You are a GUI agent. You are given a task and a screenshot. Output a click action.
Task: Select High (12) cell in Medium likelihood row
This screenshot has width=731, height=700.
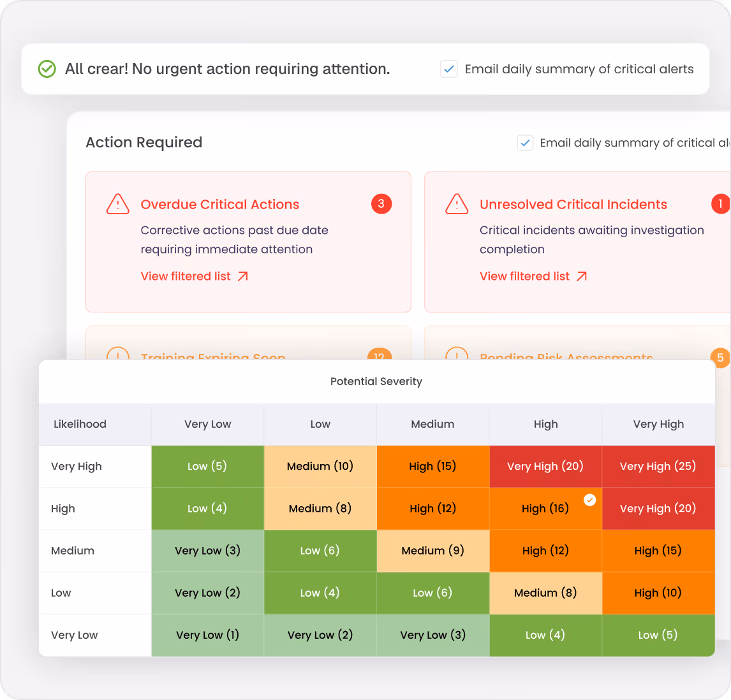(545, 551)
